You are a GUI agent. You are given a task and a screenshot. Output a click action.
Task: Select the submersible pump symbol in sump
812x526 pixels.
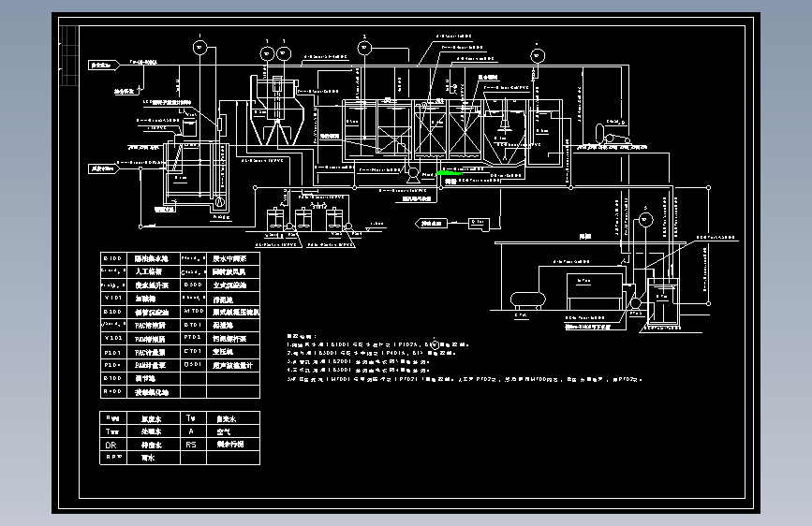pyautogui.click(x=219, y=202)
